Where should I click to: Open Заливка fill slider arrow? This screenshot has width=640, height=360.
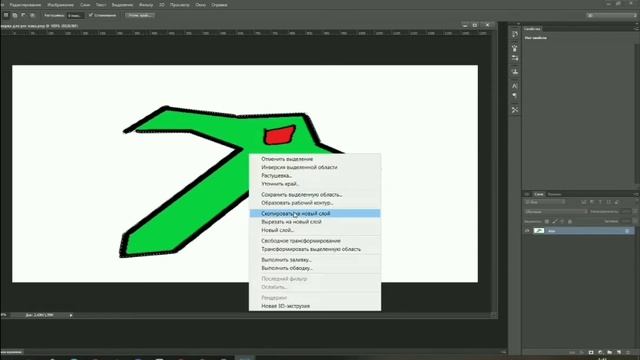pos(636,221)
